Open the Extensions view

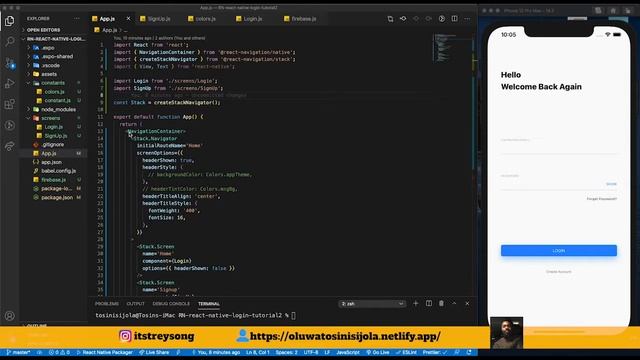point(9,104)
